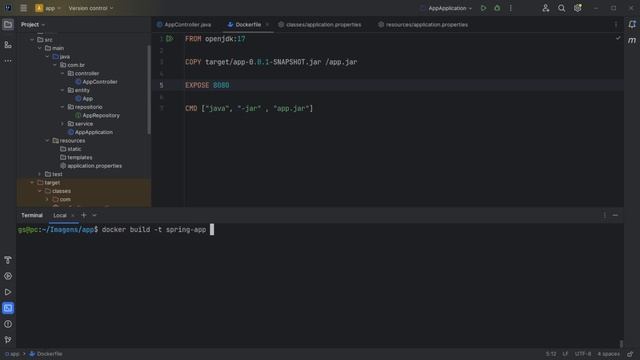Open cursor position 5:12 go-to-line

551,354
